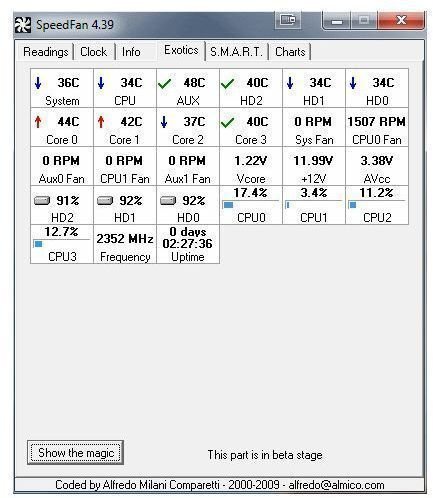
Task: Click the CPU1 3.4% usage bar
Action: pos(314,205)
